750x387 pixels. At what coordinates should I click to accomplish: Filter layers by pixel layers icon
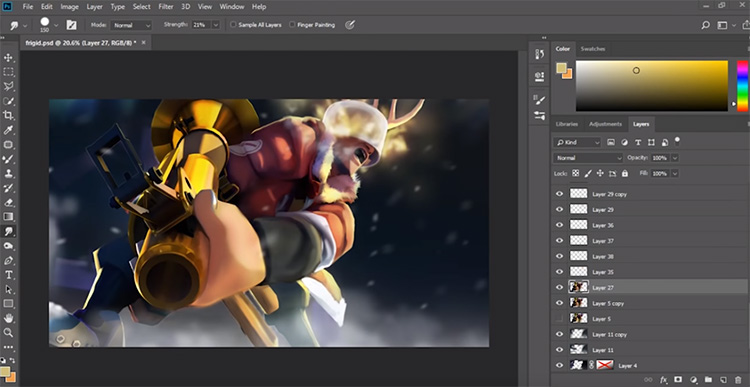coord(610,143)
